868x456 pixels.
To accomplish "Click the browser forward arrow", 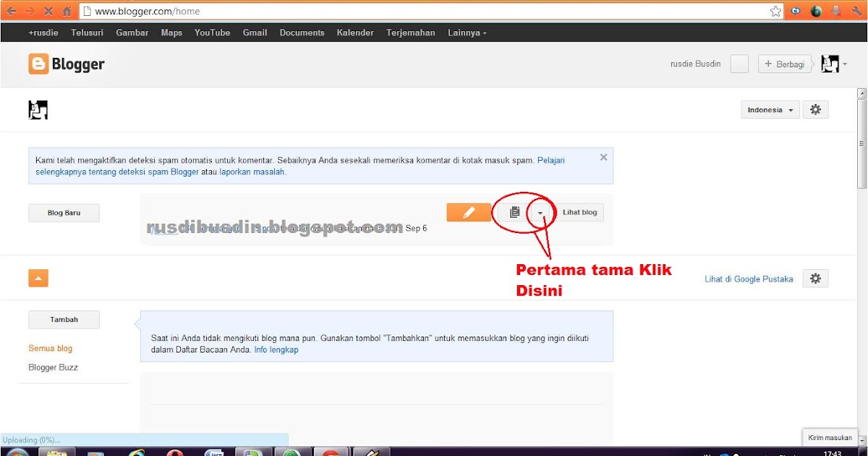I will pos(30,11).
